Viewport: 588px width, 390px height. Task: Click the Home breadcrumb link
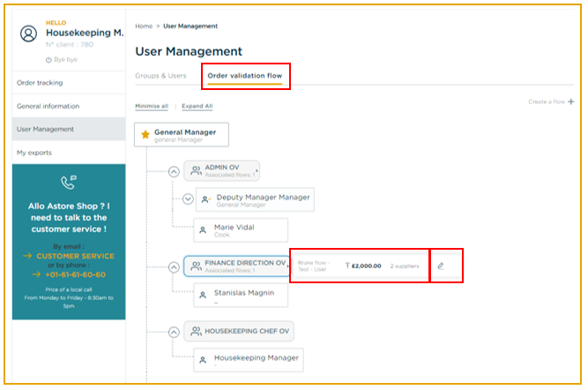[144, 26]
